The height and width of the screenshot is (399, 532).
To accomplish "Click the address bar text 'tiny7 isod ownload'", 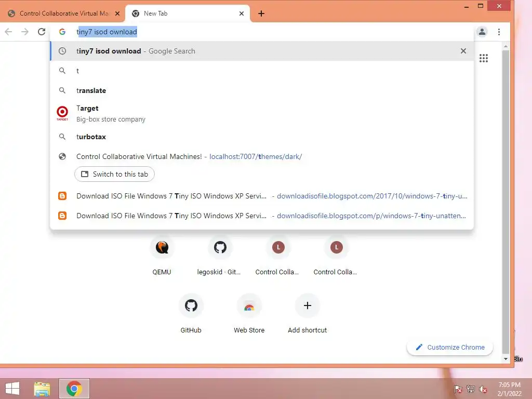I will 107,32.
